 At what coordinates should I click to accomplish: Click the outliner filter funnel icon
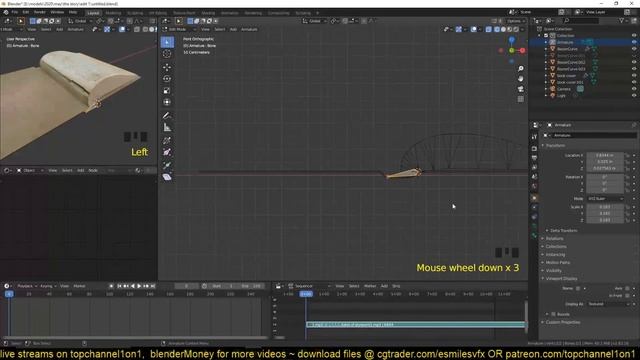[x=622, y=20]
